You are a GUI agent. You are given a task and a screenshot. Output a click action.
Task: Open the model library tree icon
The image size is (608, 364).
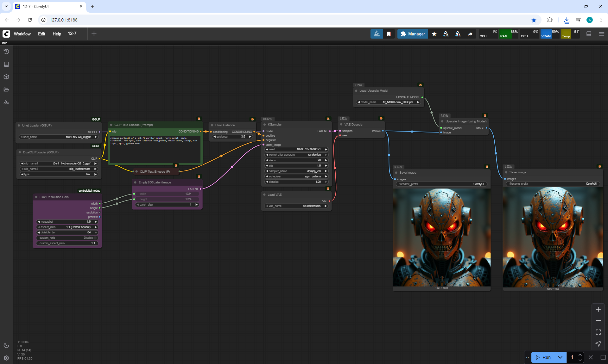pyautogui.click(x=6, y=102)
